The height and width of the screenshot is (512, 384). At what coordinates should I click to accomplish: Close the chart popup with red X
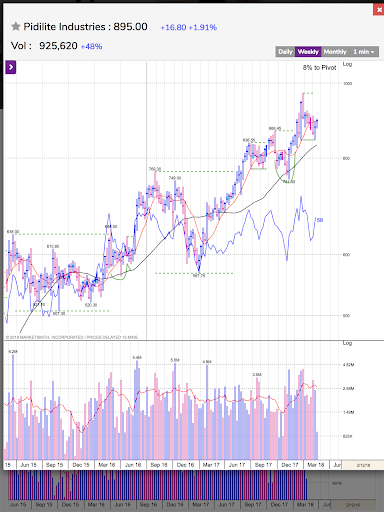379,10
